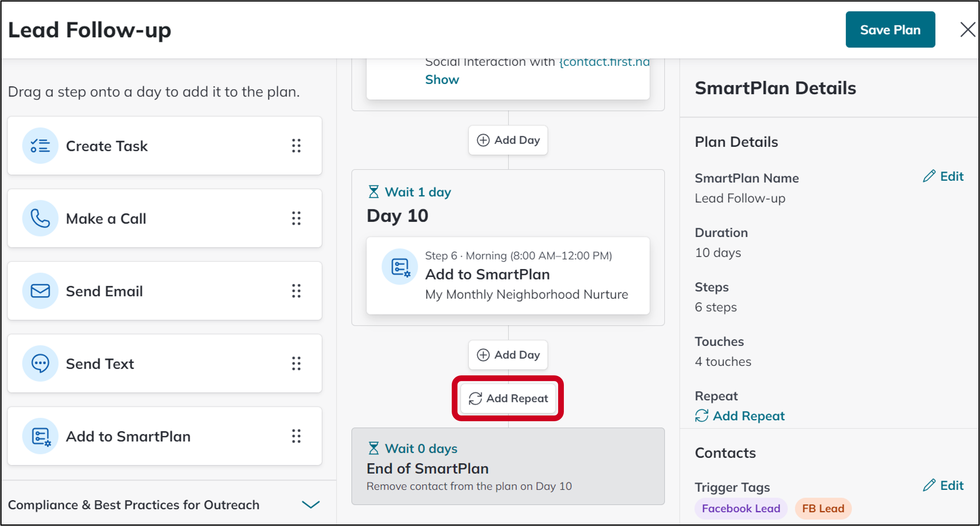This screenshot has width=980, height=526.
Task: Select the Facebook Lead trigger tag
Action: click(x=741, y=508)
